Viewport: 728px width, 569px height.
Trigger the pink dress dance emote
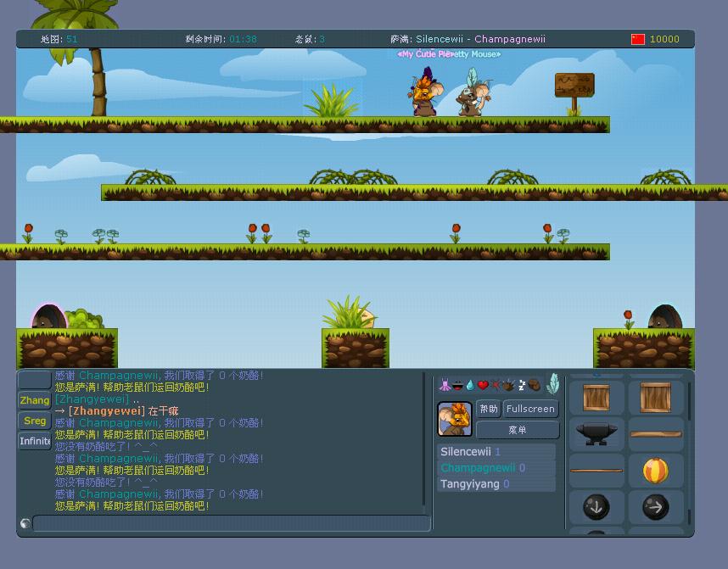[445, 385]
